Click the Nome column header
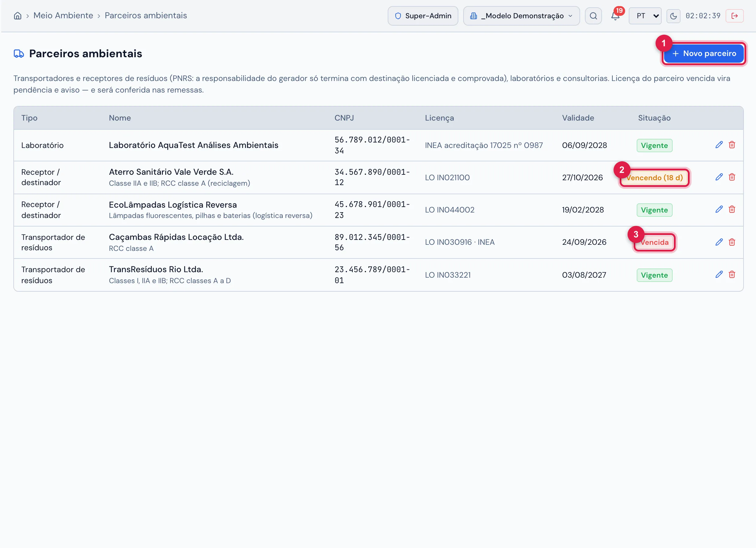The height and width of the screenshot is (548, 756). (x=120, y=118)
